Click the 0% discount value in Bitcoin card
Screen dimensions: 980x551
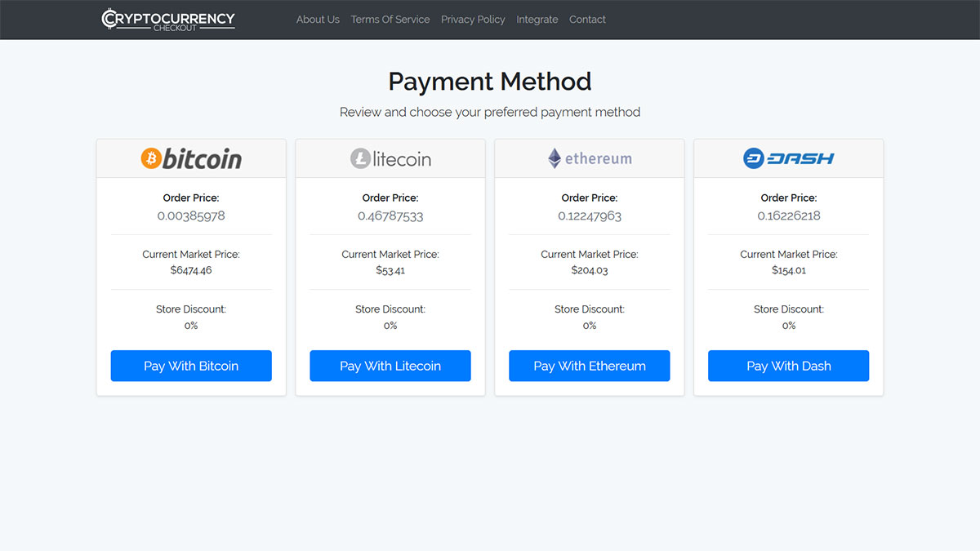click(191, 326)
